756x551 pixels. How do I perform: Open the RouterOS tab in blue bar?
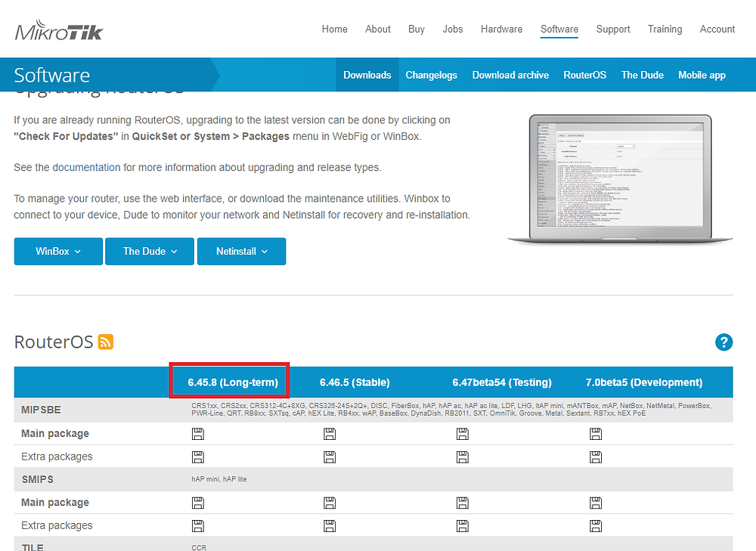click(585, 75)
